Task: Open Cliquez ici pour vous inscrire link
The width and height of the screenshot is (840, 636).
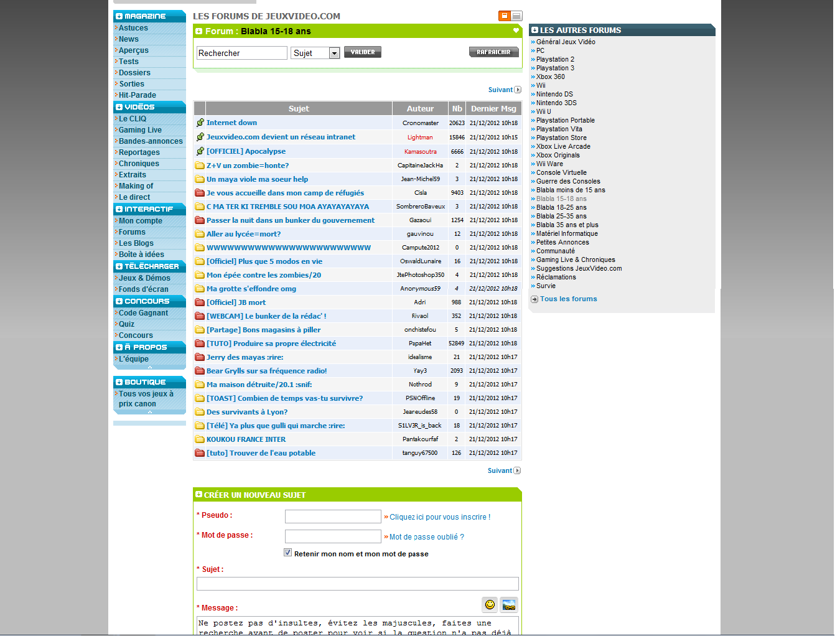Action: (x=440, y=517)
